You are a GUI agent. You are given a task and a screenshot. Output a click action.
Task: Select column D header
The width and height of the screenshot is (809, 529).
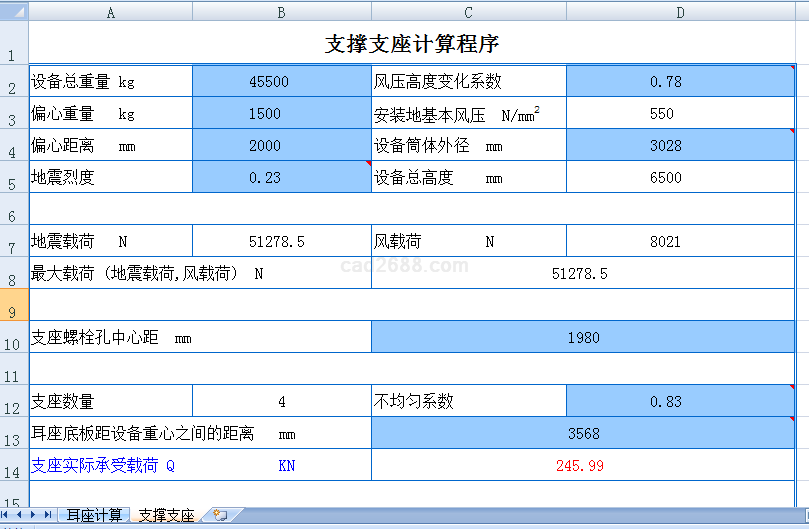point(680,12)
